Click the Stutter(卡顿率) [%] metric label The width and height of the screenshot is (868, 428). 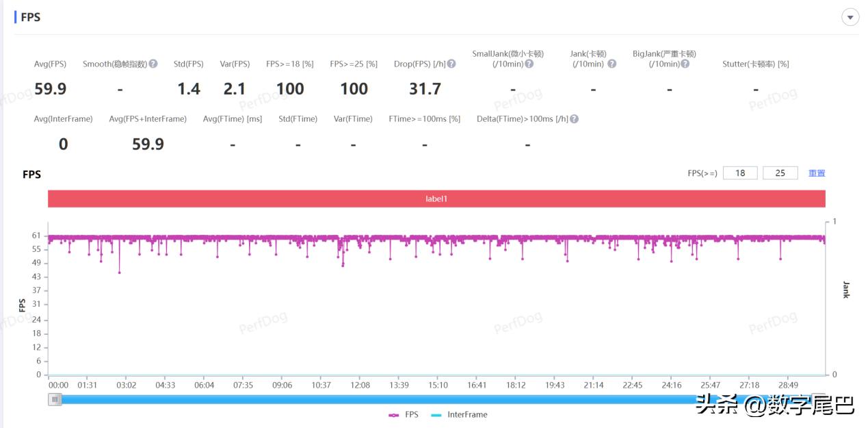(756, 64)
